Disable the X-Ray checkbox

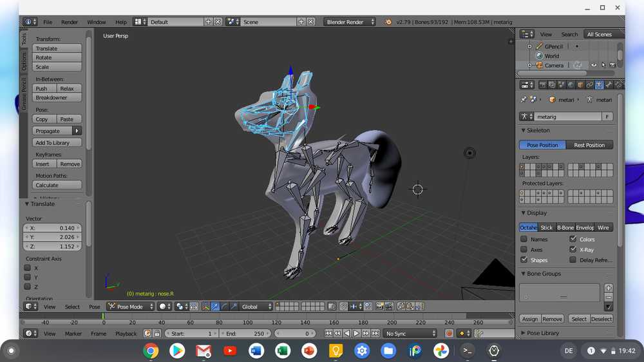click(x=573, y=250)
